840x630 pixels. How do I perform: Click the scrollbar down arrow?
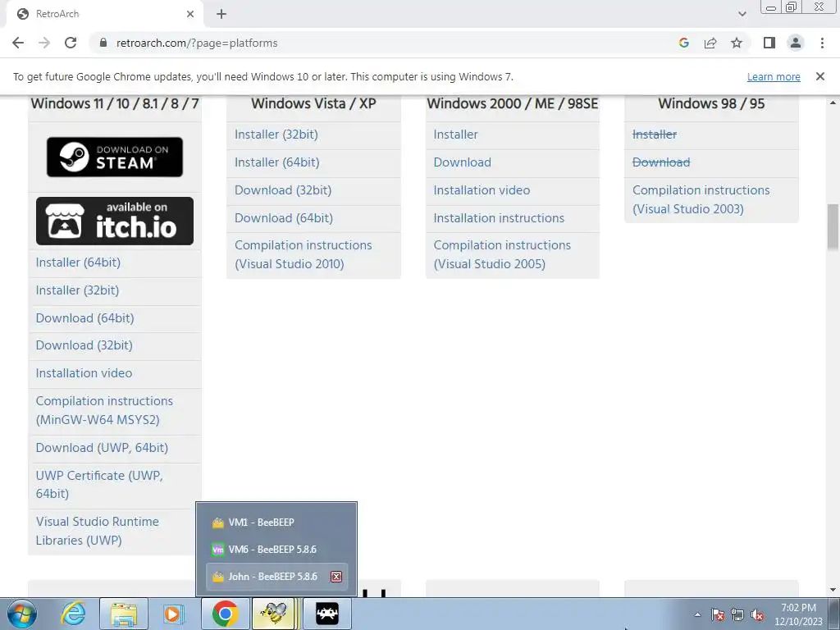point(833,590)
